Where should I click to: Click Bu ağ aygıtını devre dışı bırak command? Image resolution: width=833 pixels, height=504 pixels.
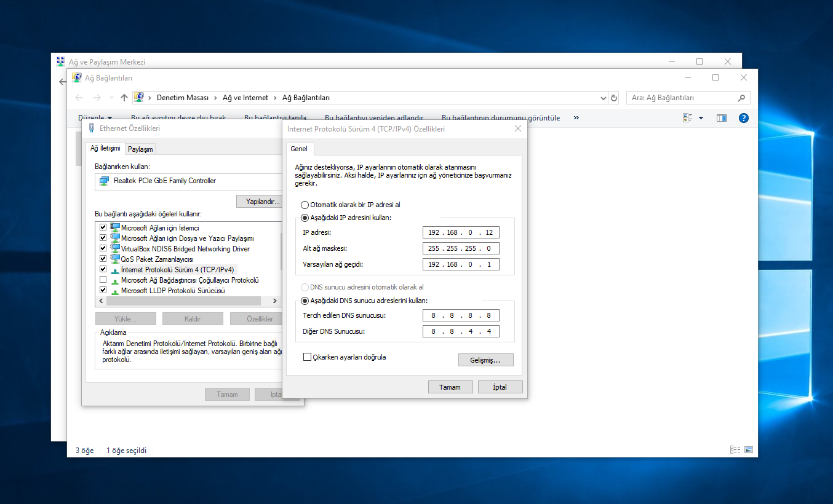pos(178,118)
